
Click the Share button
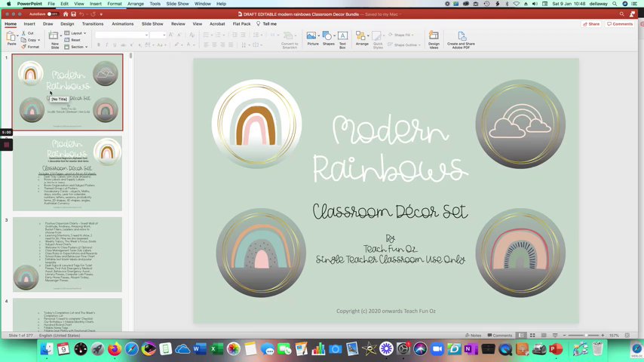click(591, 24)
